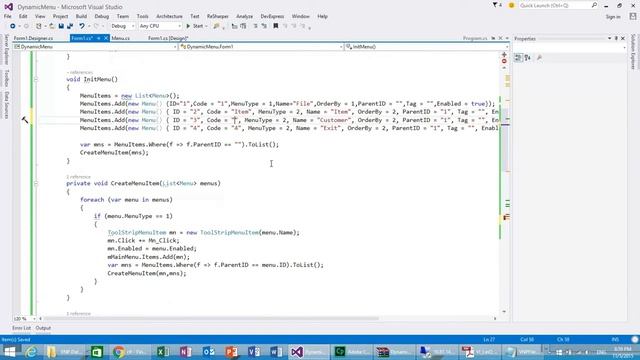
Task: Open the Data Sources side tab
Action: click(x=6, y=105)
